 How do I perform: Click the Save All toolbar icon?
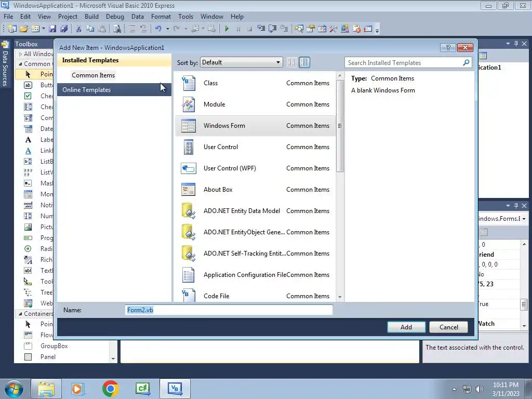pyautogui.click(x=64, y=29)
